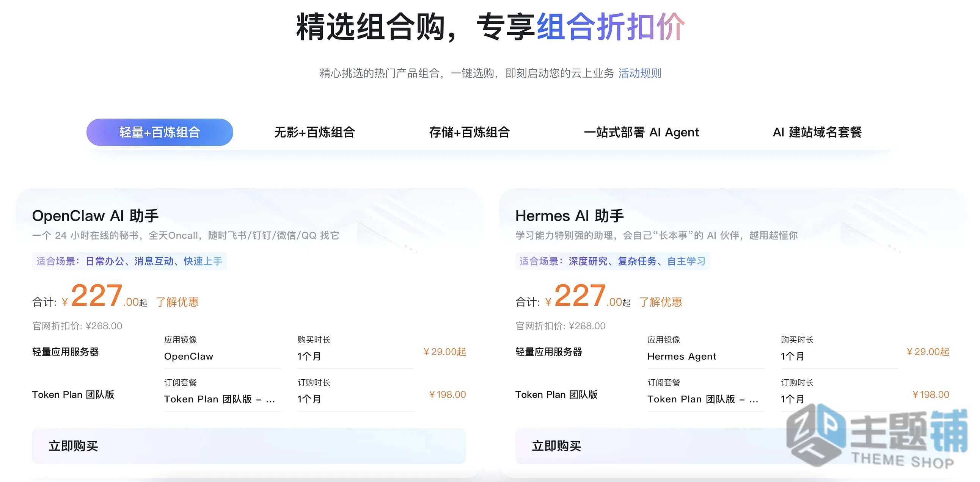Open 订购时长 dropdown in OpenClaw card

click(355, 399)
